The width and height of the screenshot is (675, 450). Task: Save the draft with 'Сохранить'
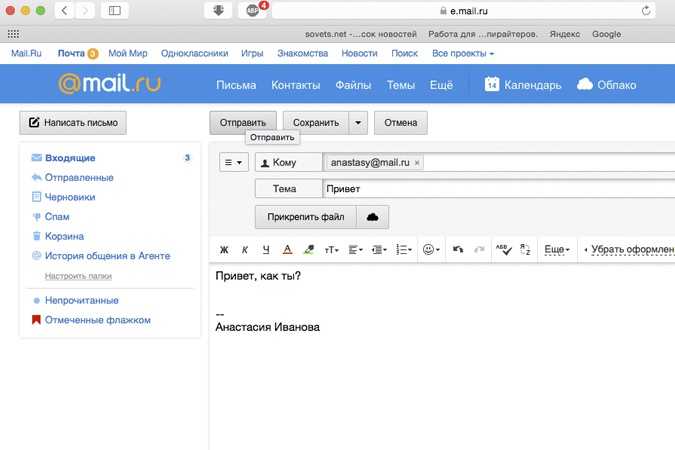point(316,123)
